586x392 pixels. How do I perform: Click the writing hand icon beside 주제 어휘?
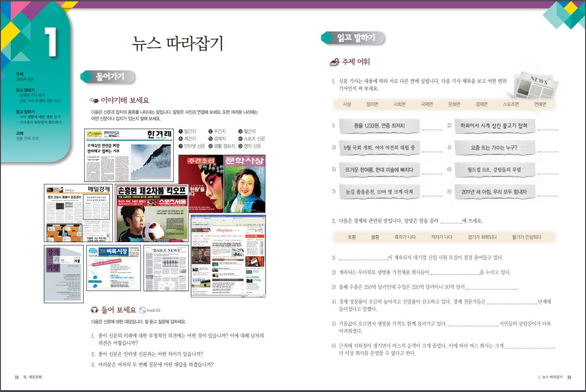pyautogui.click(x=334, y=62)
